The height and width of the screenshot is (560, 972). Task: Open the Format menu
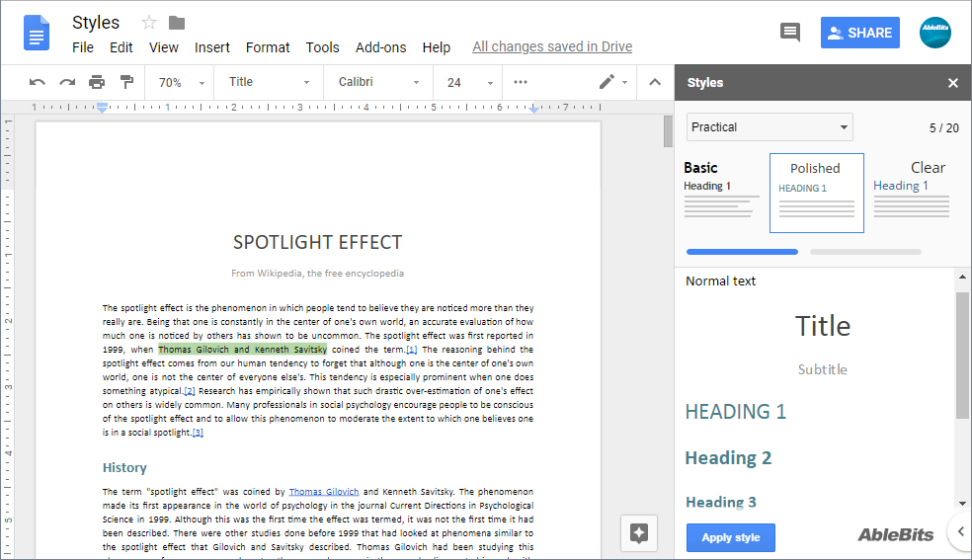pyautogui.click(x=268, y=47)
